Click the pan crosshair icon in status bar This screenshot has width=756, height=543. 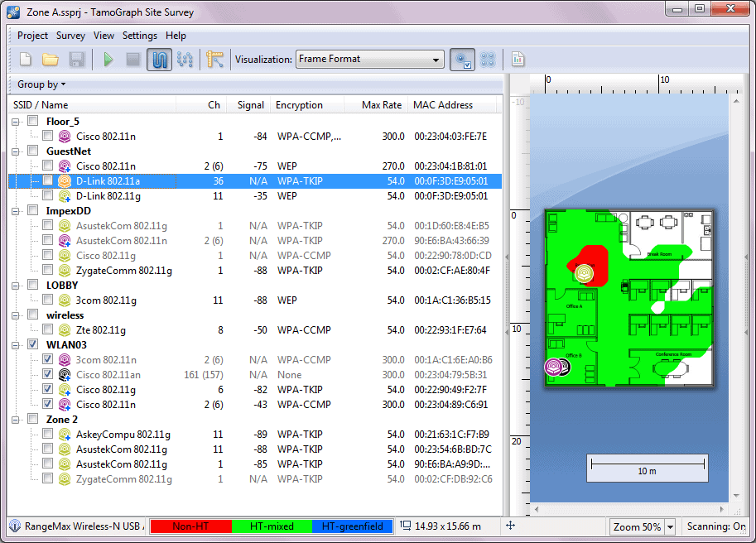[x=510, y=526]
